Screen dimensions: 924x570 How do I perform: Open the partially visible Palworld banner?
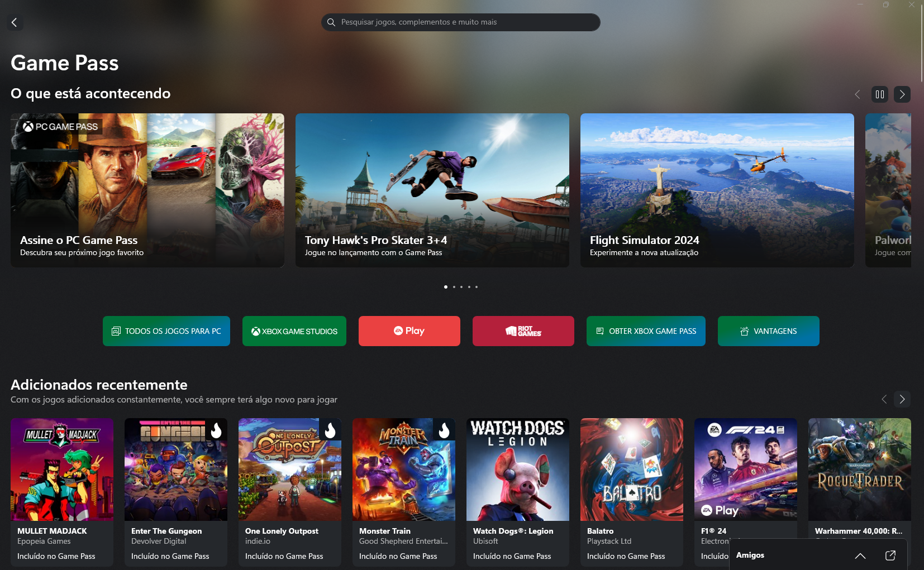click(888, 190)
